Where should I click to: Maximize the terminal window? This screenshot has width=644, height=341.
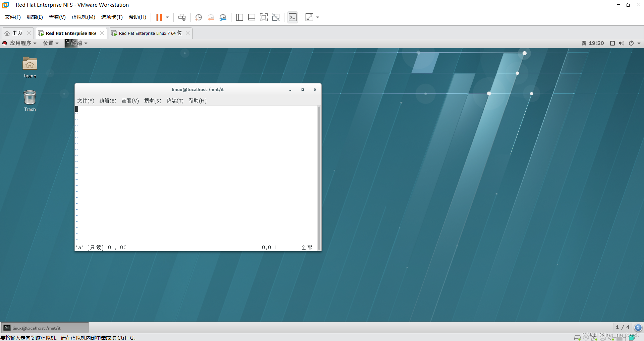pyautogui.click(x=303, y=90)
